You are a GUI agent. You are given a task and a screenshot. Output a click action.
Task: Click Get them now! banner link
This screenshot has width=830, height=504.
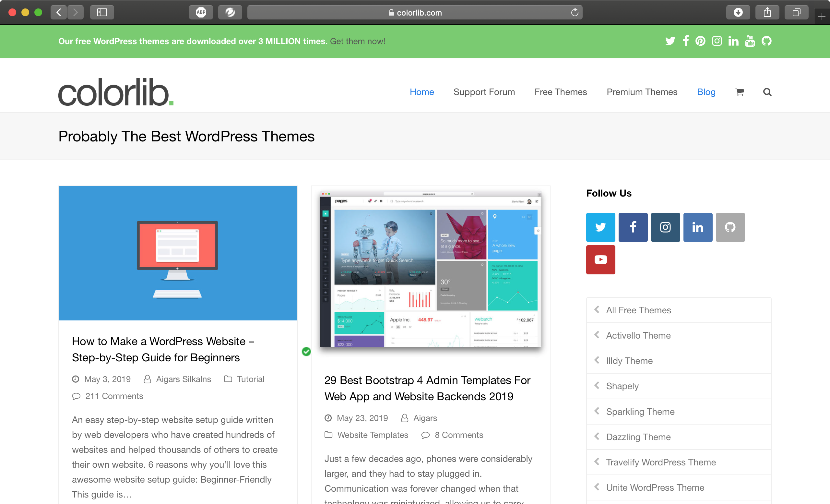click(358, 41)
